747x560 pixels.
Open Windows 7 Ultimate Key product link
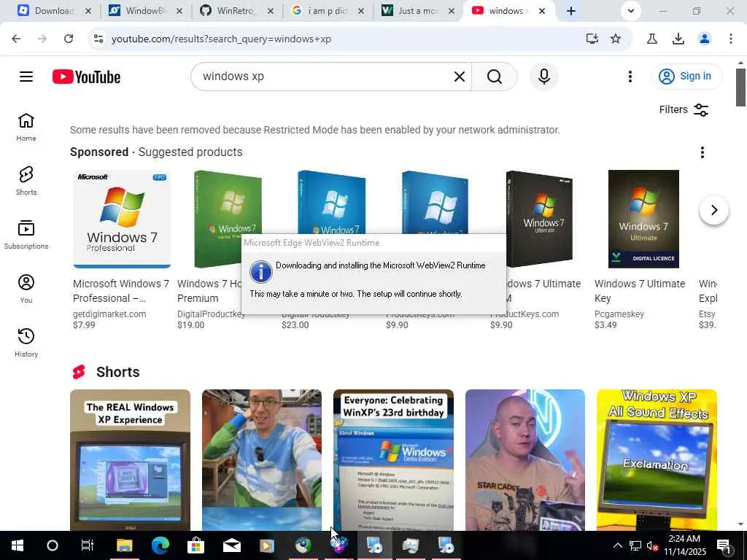(640, 291)
